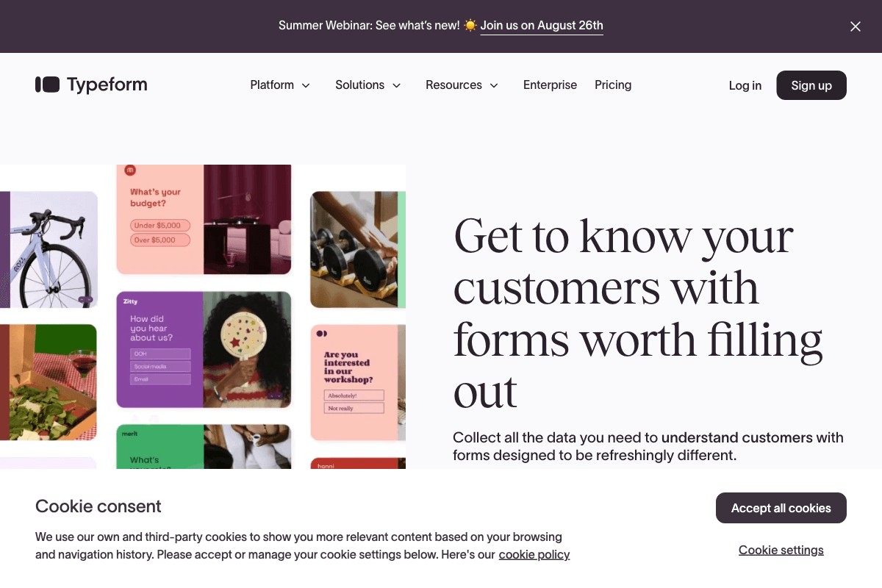The height and width of the screenshot is (588, 882).
Task: Click the merit logo on the green card
Action: (129, 434)
